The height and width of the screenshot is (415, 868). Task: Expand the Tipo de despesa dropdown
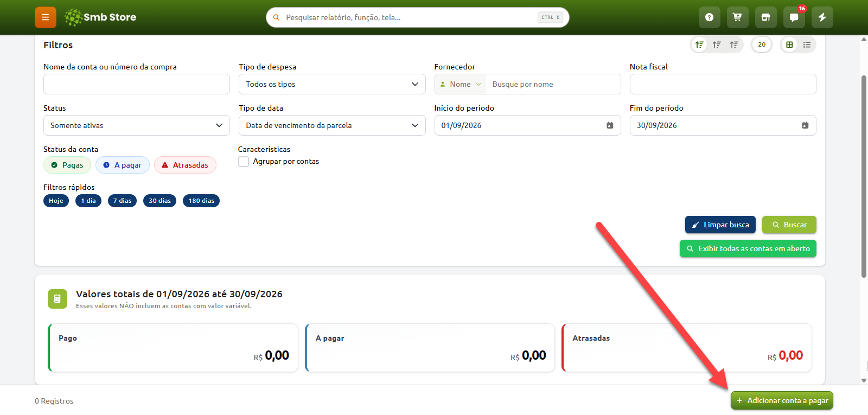point(332,84)
